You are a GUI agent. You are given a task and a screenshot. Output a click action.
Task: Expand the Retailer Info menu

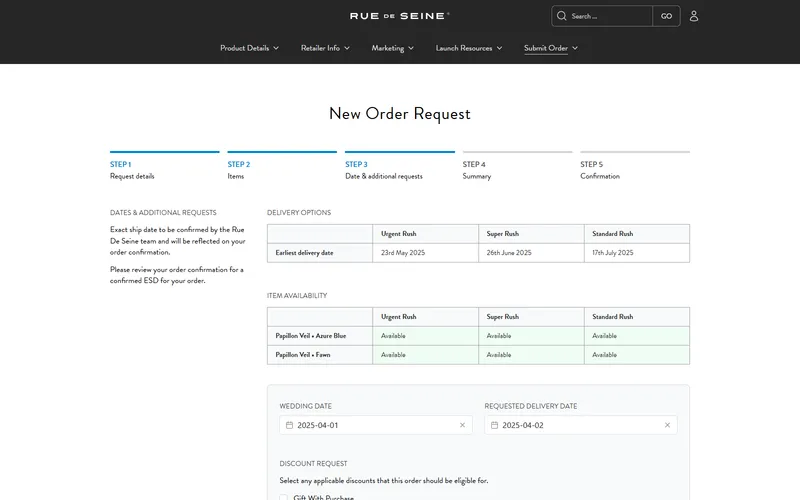point(325,48)
